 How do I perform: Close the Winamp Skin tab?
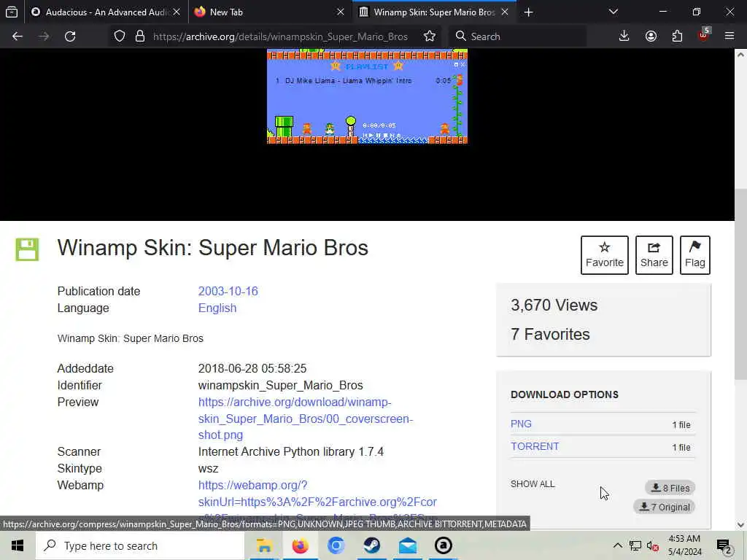pyautogui.click(x=505, y=12)
